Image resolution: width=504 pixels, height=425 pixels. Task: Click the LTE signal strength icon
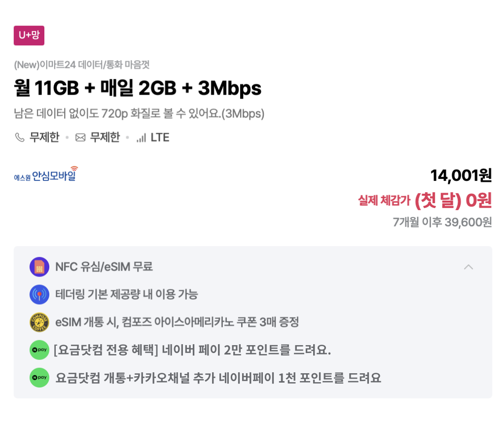[142, 138]
